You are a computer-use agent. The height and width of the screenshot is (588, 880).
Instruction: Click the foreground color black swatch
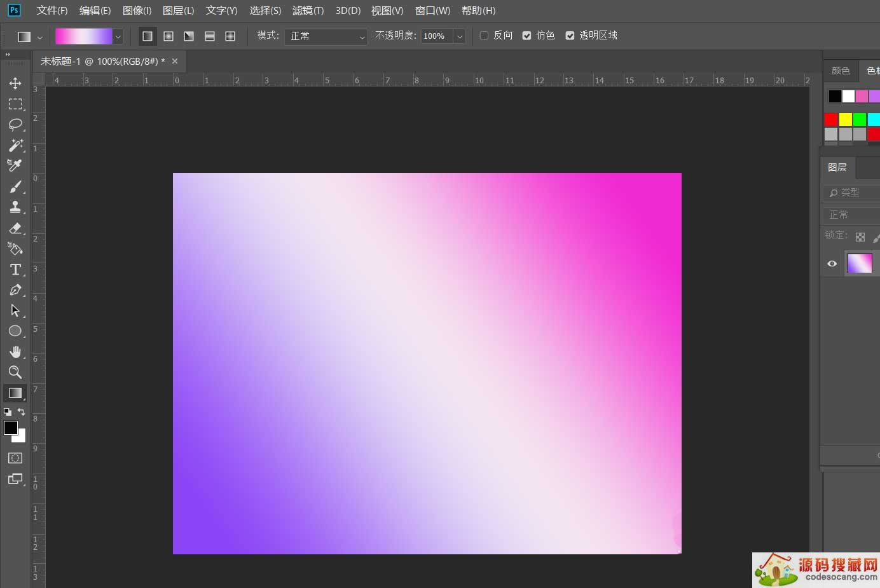[x=11, y=428]
